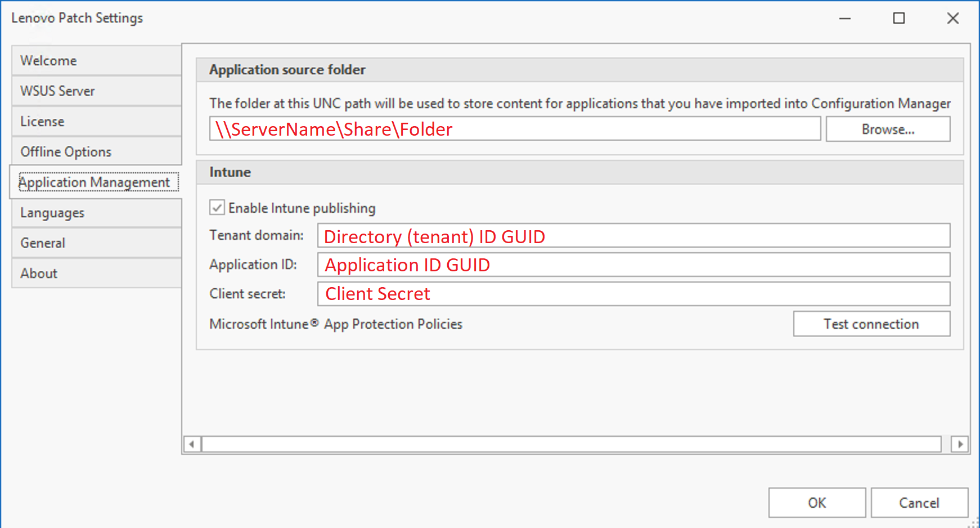Confirm settings with OK button

(x=817, y=503)
